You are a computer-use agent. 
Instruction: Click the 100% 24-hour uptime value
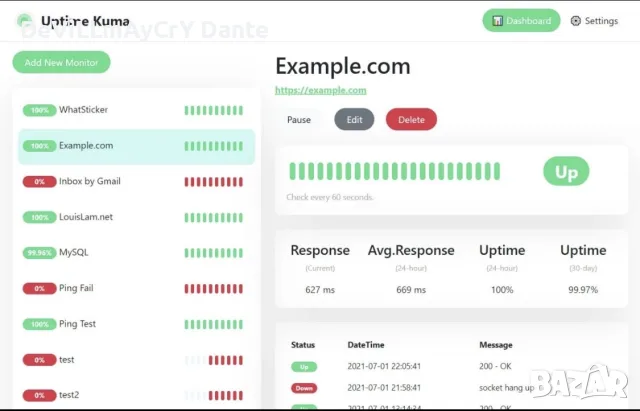[502, 290]
